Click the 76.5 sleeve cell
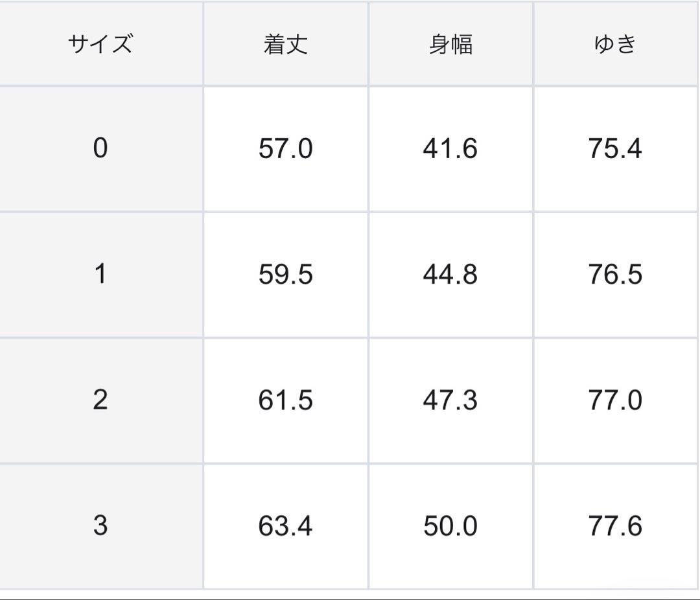Screen dimensions: 700x600 615,275
